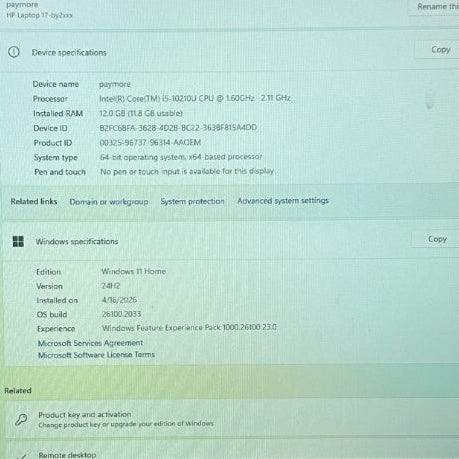Select the 12.0 GB installed RAM value
Viewport: 459px width, 459px height.
[x=141, y=113]
